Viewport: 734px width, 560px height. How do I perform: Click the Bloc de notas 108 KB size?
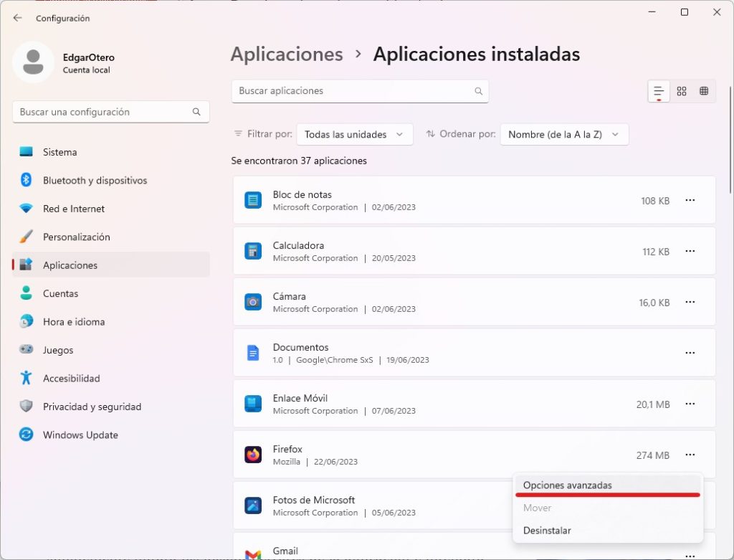(655, 200)
